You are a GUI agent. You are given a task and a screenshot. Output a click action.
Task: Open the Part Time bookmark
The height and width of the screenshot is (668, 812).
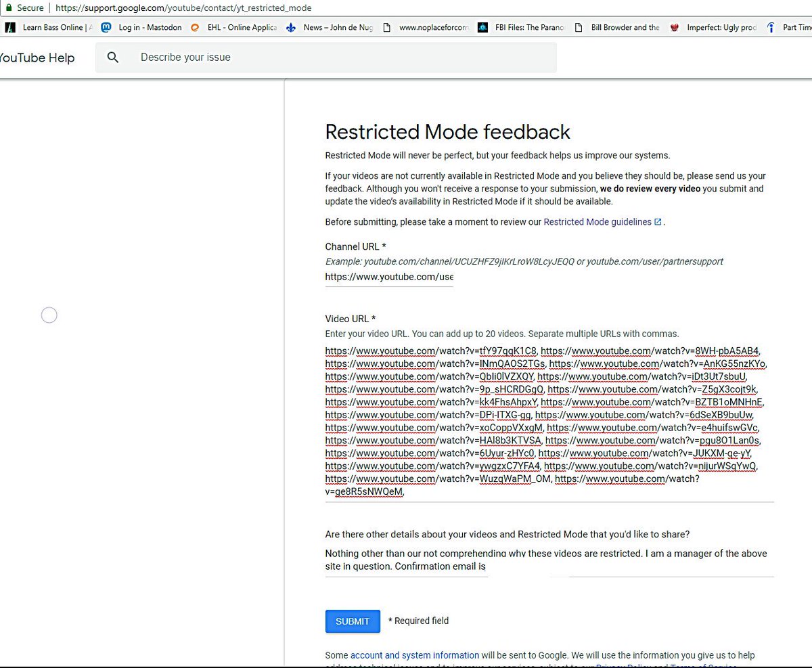click(x=789, y=28)
